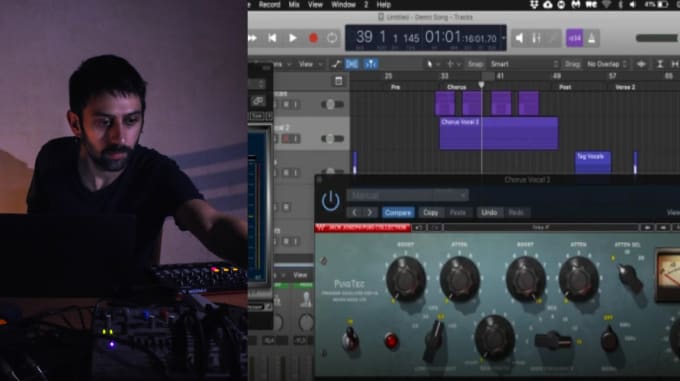Click the high frequency Atten knob
Viewport: 680px width, 381px height.
[578, 279]
